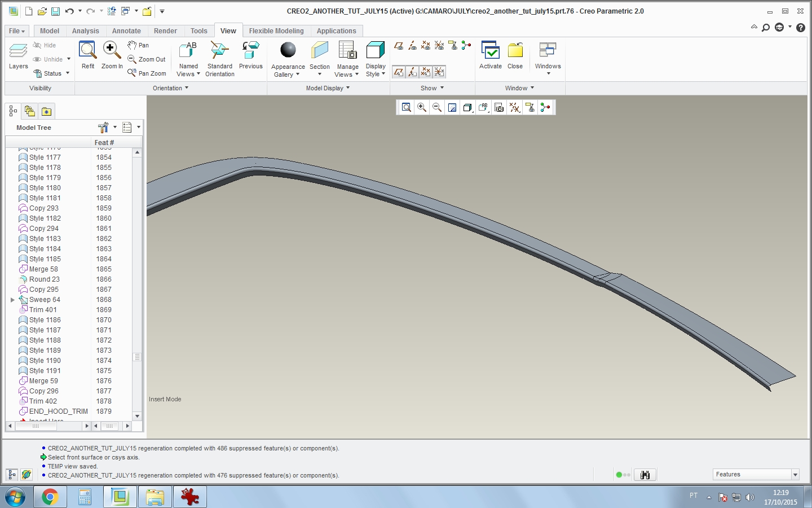Open Creo Help question mark icon
812x508 pixels.
[x=801, y=28]
